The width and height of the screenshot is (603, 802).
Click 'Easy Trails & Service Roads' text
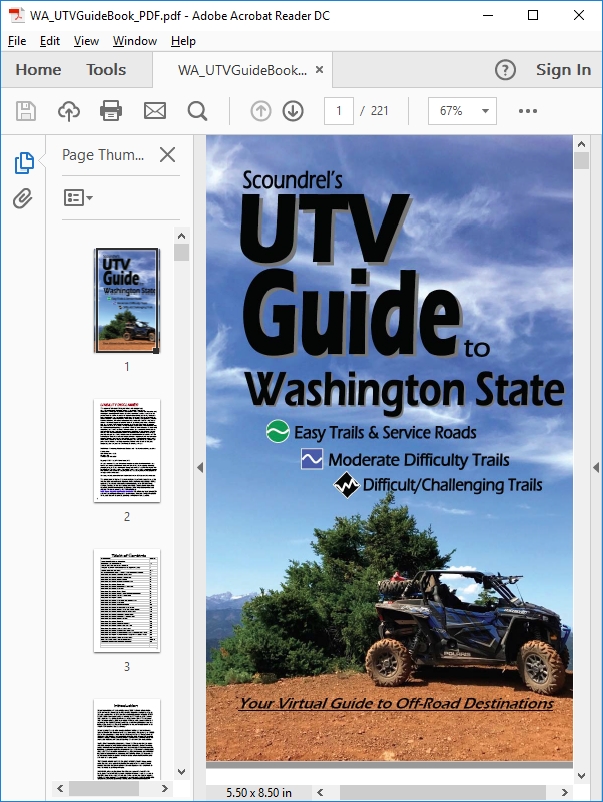(385, 433)
